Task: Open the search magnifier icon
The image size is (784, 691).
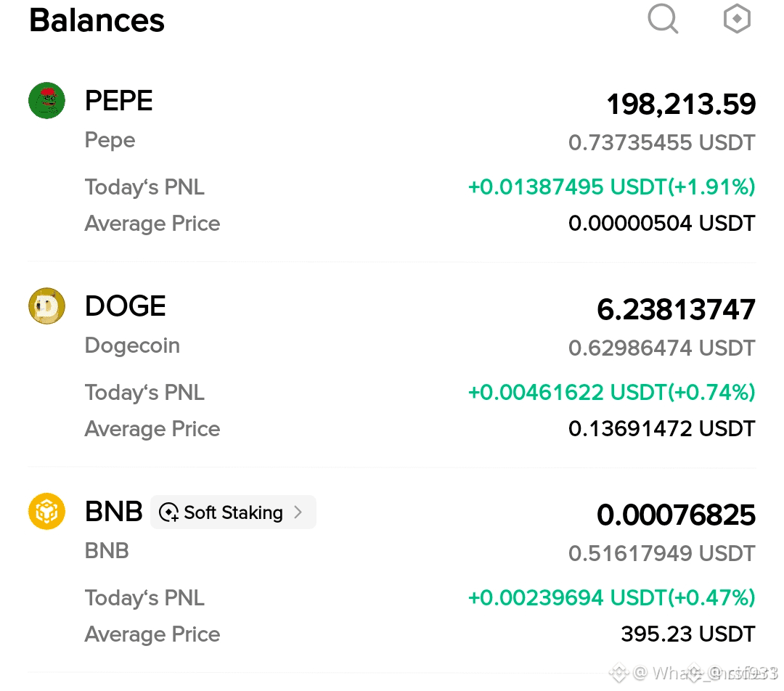Action: coord(663,19)
